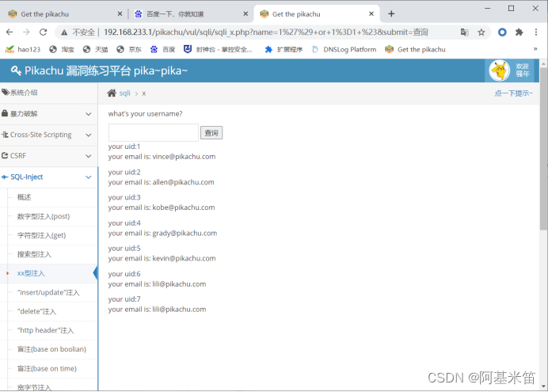Bookmark this page with the star icon
Image resolution: width=548 pixels, height=392 pixels.
481,32
